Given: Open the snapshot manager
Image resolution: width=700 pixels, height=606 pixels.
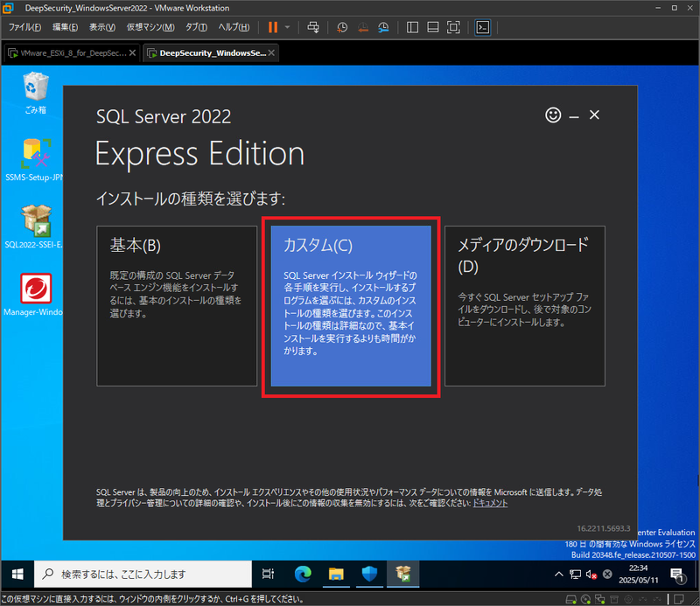Looking at the screenshot, I should point(383,27).
